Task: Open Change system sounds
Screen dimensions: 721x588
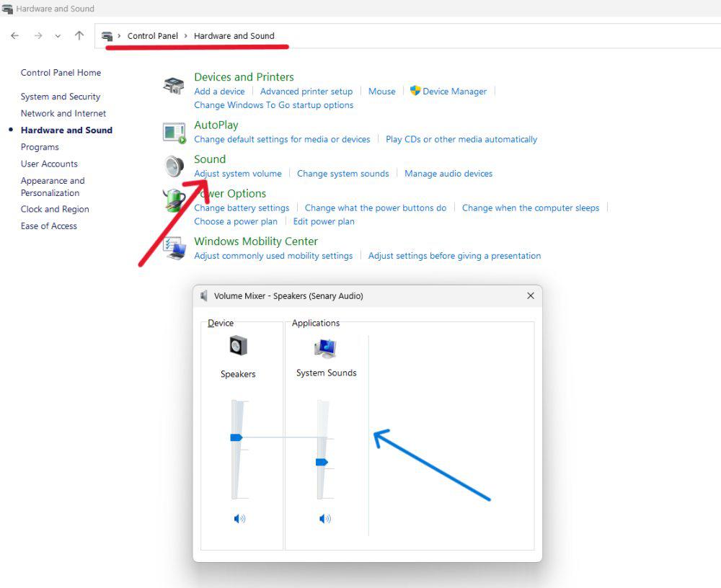Action: pos(343,174)
